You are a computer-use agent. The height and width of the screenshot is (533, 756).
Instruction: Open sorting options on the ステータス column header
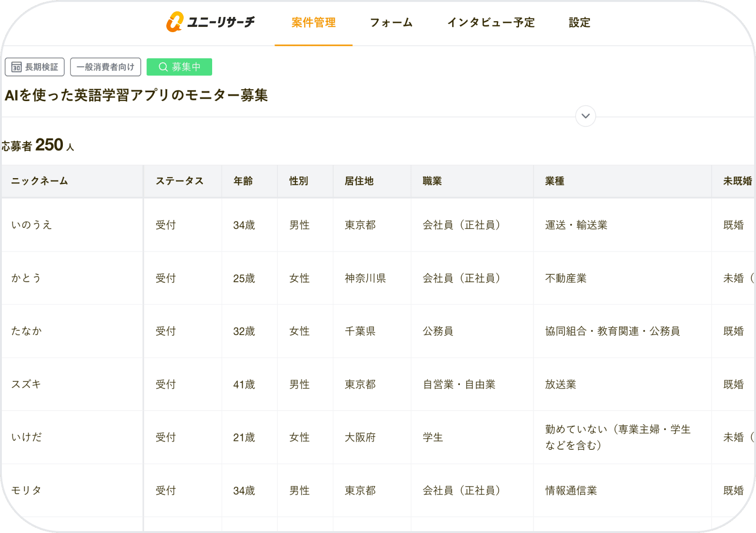pyautogui.click(x=180, y=181)
